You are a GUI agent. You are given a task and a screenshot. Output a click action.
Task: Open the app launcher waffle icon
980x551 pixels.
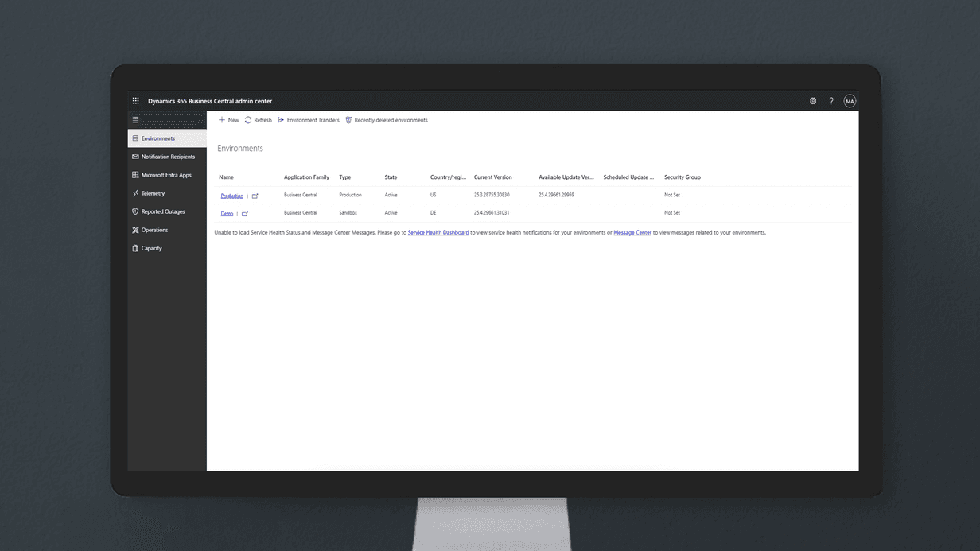[135, 101]
